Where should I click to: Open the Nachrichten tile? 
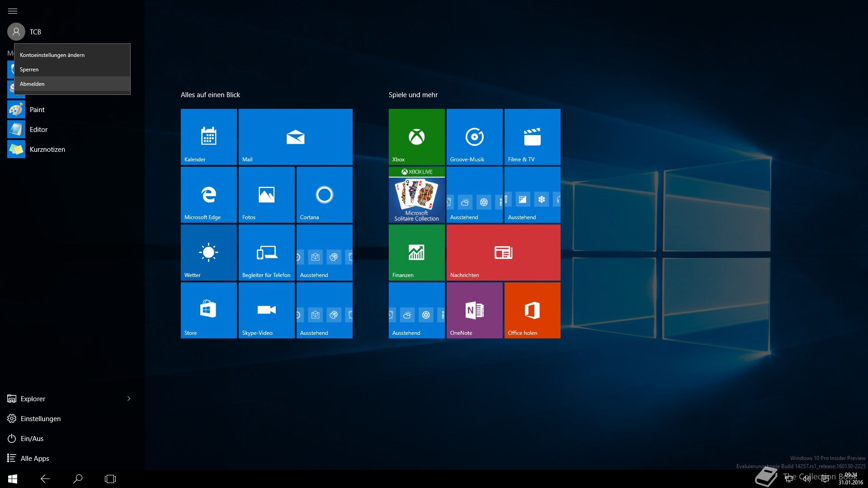pos(504,253)
